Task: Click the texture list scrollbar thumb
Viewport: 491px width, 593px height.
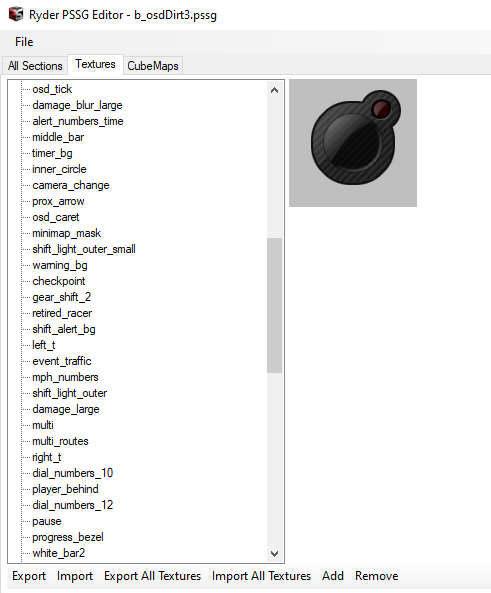Action: click(275, 306)
